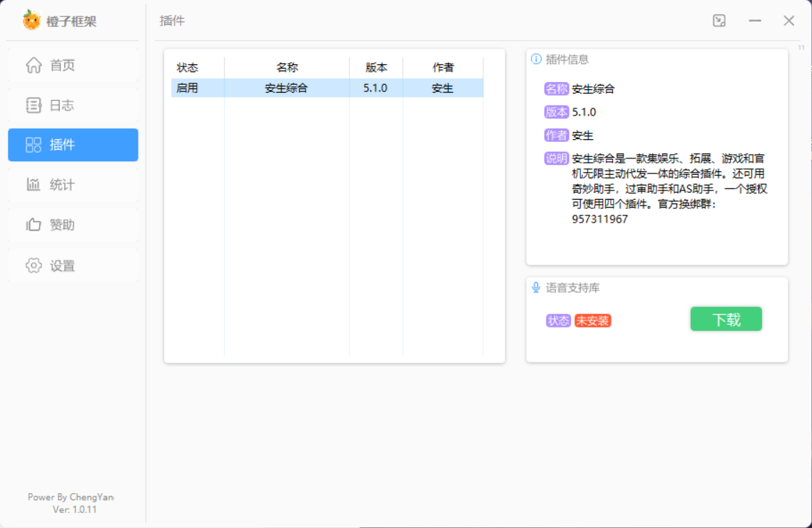Toggle the 启用 status of 安生综合
This screenshot has width=812, height=528.
[x=188, y=87]
